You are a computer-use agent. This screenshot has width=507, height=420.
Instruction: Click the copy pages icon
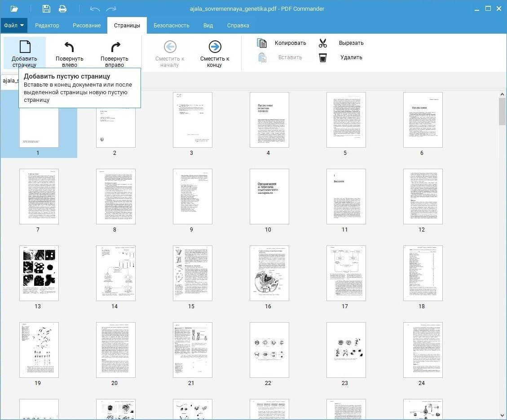[262, 43]
